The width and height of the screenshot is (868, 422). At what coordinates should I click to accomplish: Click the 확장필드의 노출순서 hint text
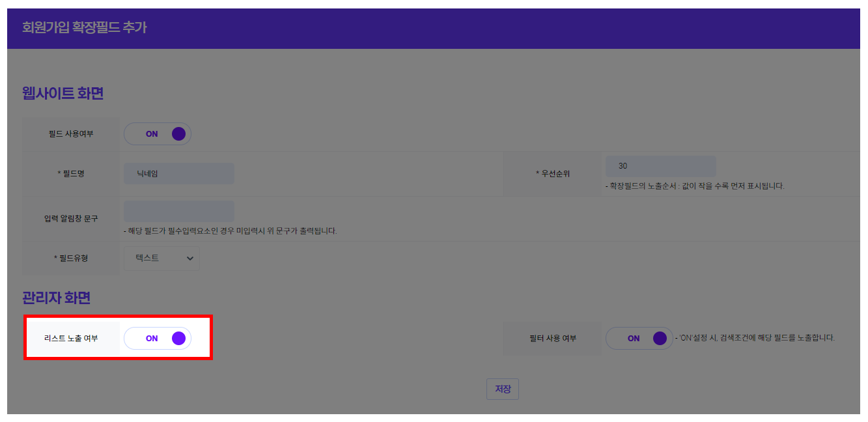(x=695, y=186)
